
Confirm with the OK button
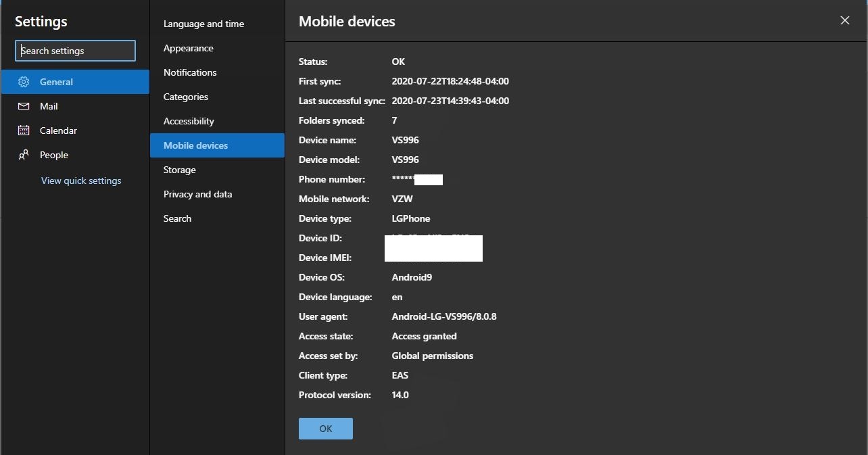point(326,429)
